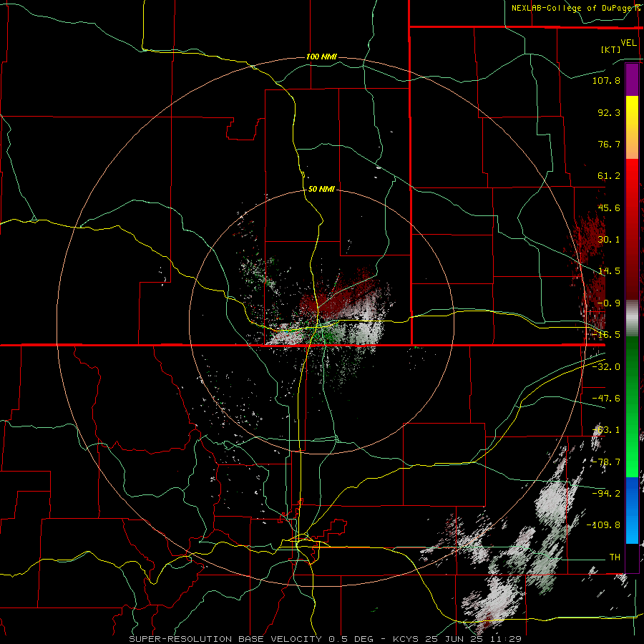The width and height of the screenshot is (644, 644).
Task: Click the [KT] units label
Action: click(x=611, y=49)
